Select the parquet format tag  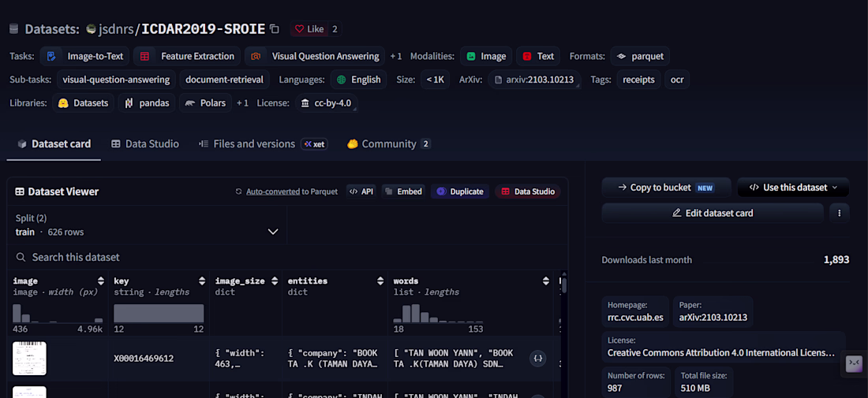pyautogui.click(x=640, y=56)
